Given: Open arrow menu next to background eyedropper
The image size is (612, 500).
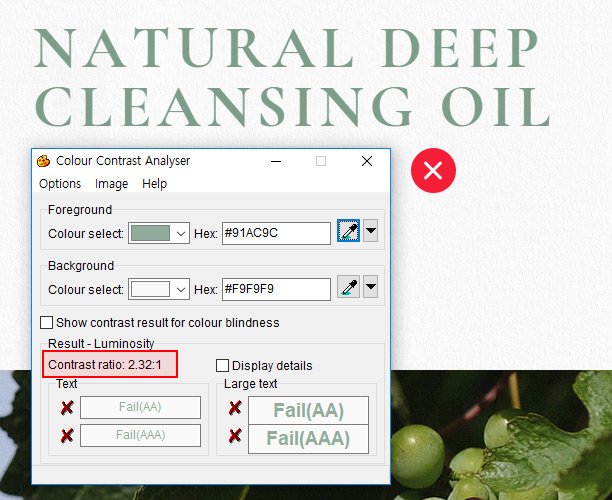Looking at the screenshot, I should (x=371, y=288).
